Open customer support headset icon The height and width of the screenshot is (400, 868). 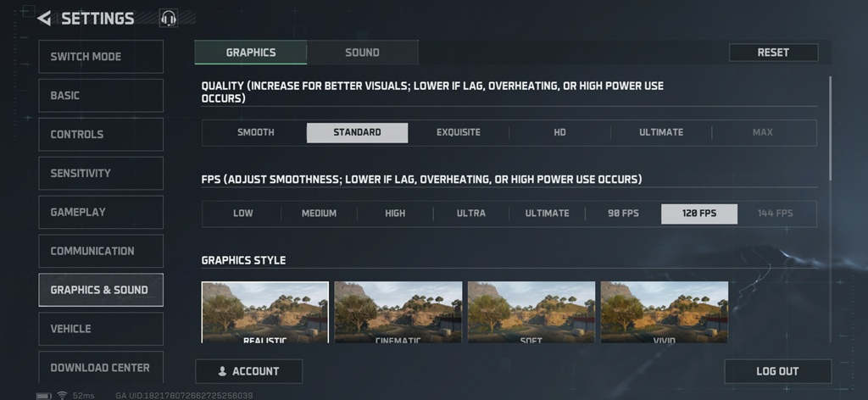169,18
